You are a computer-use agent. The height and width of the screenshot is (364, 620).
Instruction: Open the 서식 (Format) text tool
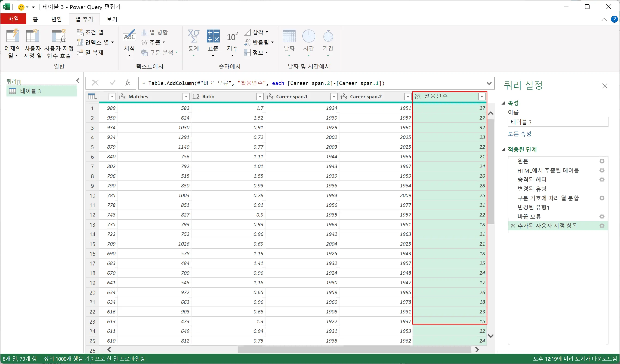[x=129, y=37]
